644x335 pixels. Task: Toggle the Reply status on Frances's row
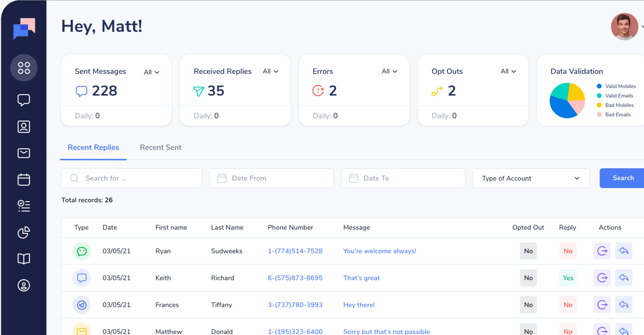[x=567, y=305]
